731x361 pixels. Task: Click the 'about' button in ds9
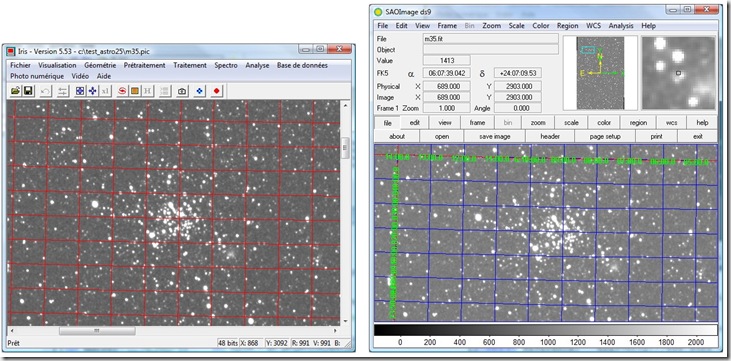[397, 136]
